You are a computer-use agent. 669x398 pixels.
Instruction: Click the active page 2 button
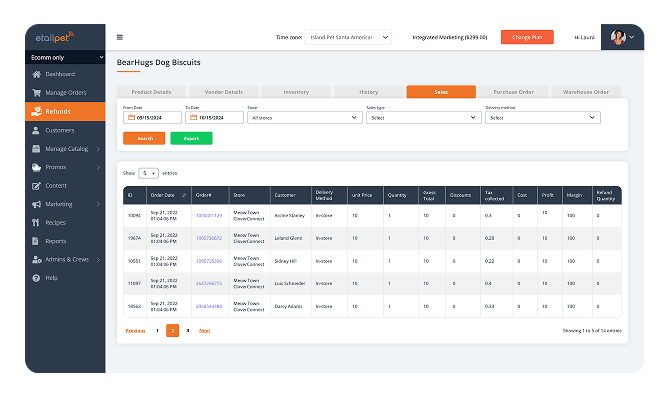point(172,331)
